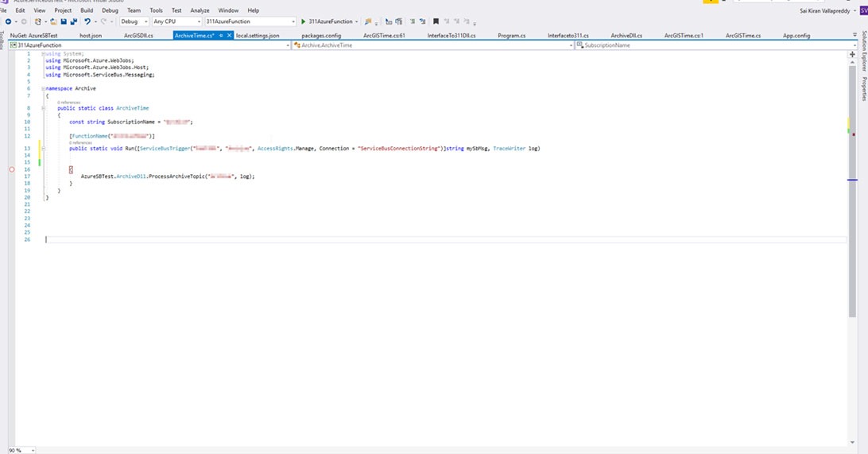Switch to the packages.config tab
Image resolution: width=868 pixels, height=454 pixels.
pos(321,36)
